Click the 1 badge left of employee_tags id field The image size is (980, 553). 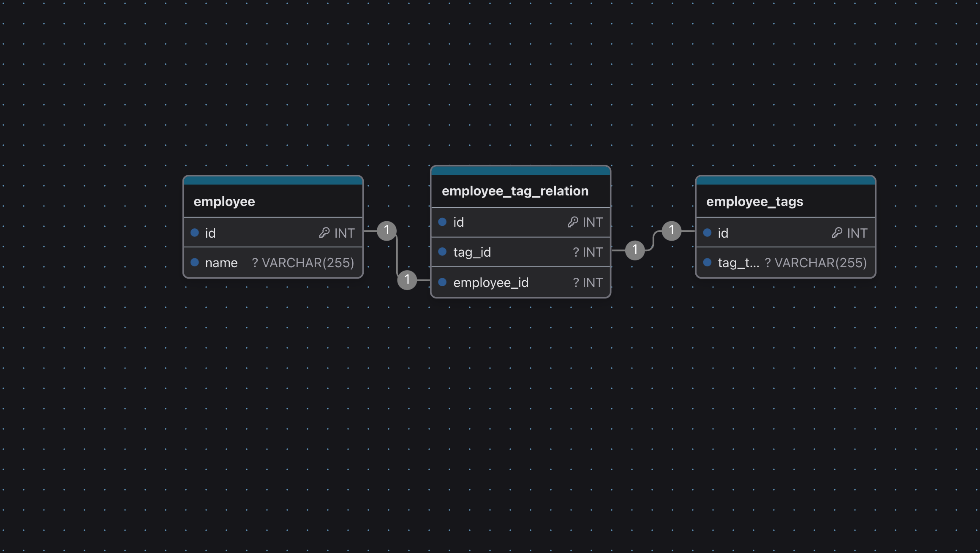click(x=672, y=230)
